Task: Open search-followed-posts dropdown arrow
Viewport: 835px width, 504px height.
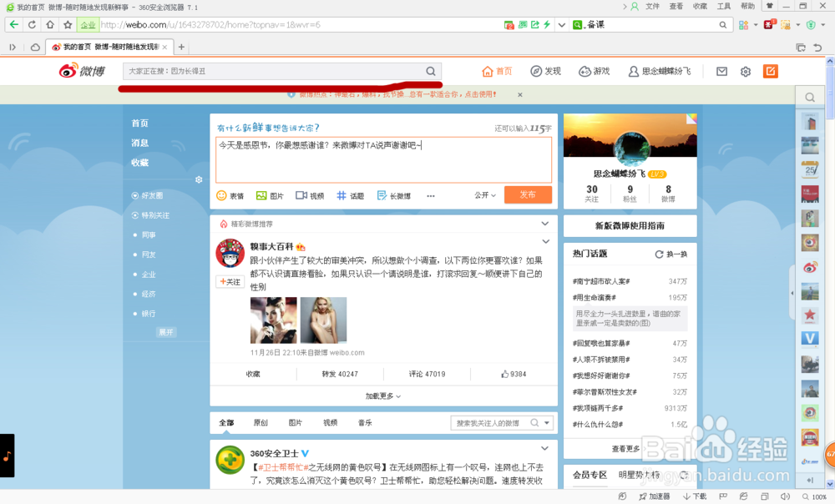Action: 547,423
